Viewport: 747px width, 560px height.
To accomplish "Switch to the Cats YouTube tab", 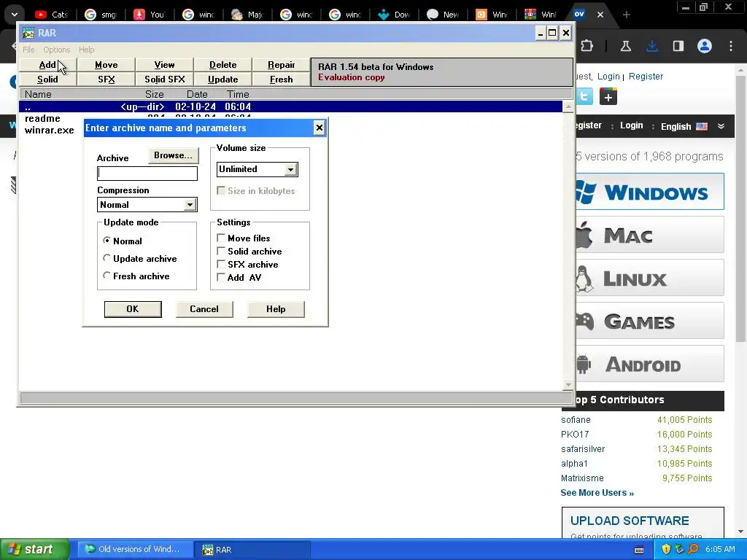I will (x=53, y=15).
